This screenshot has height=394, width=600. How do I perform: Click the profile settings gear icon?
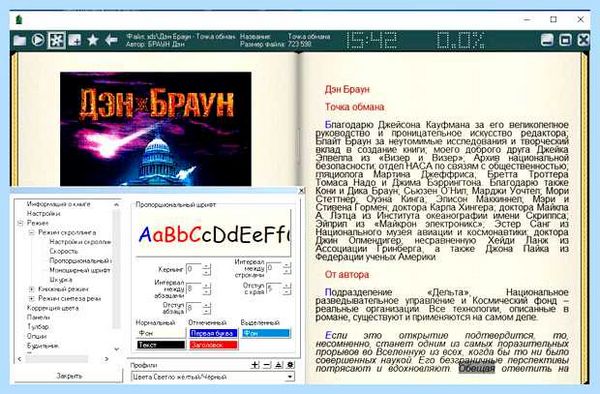(290, 365)
